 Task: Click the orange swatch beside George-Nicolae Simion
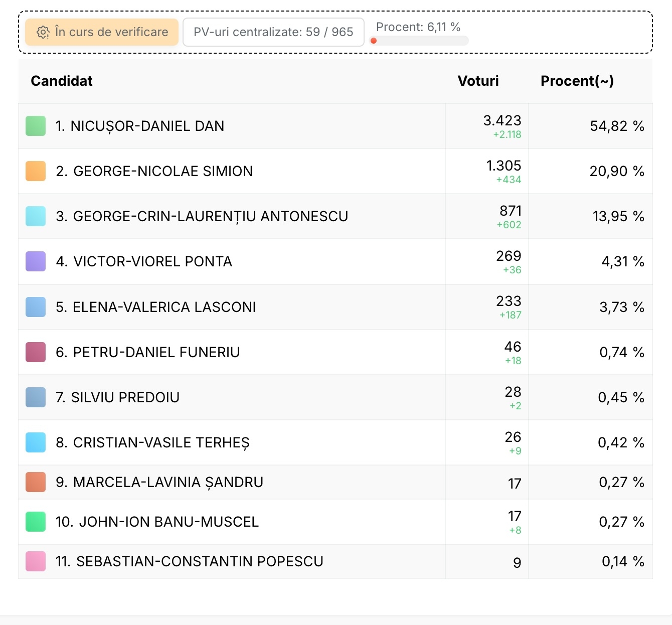click(36, 171)
